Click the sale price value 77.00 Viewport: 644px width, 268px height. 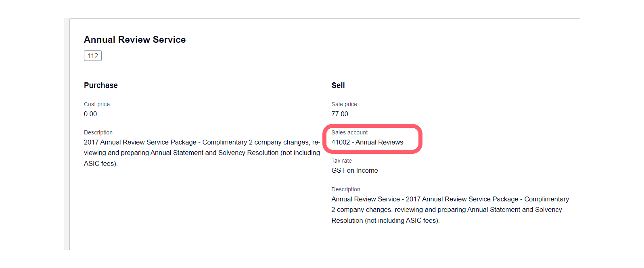click(x=340, y=114)
